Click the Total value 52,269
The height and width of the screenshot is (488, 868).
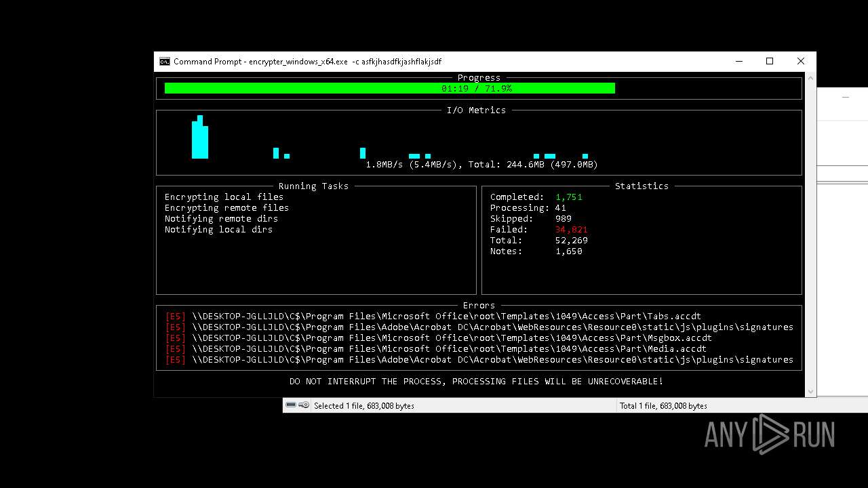[x=572, y=241]
